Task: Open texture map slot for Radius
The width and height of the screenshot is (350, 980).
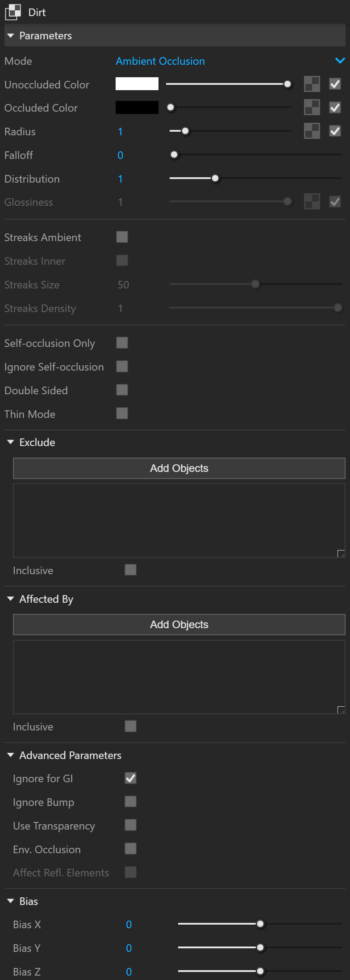Action: coord(312,131)
